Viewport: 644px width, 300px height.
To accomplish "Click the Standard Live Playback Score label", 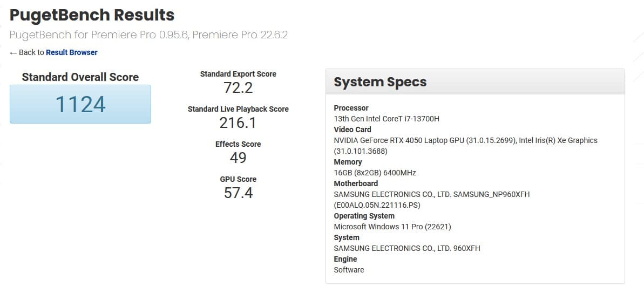I will 238,109.
